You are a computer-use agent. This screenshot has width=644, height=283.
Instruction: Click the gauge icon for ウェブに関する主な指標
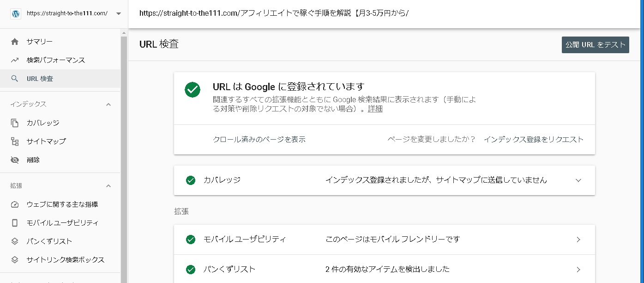[15, 204]
